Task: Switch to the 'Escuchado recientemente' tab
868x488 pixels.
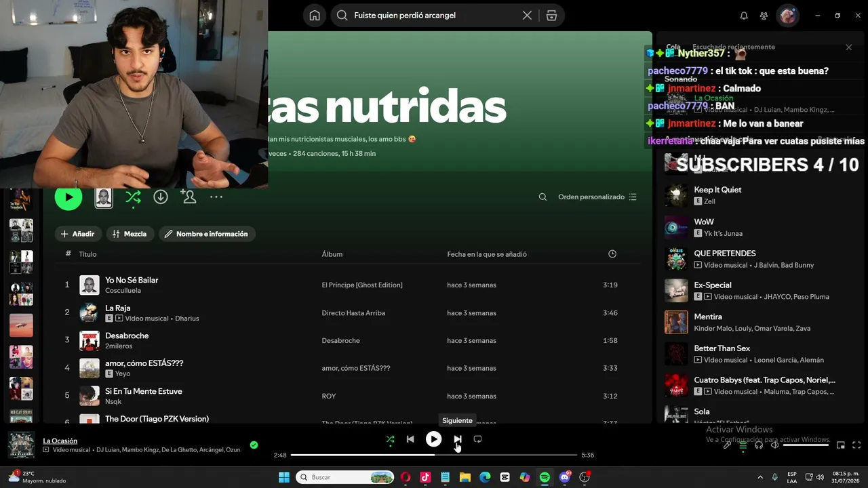Action: click(733, 47)
